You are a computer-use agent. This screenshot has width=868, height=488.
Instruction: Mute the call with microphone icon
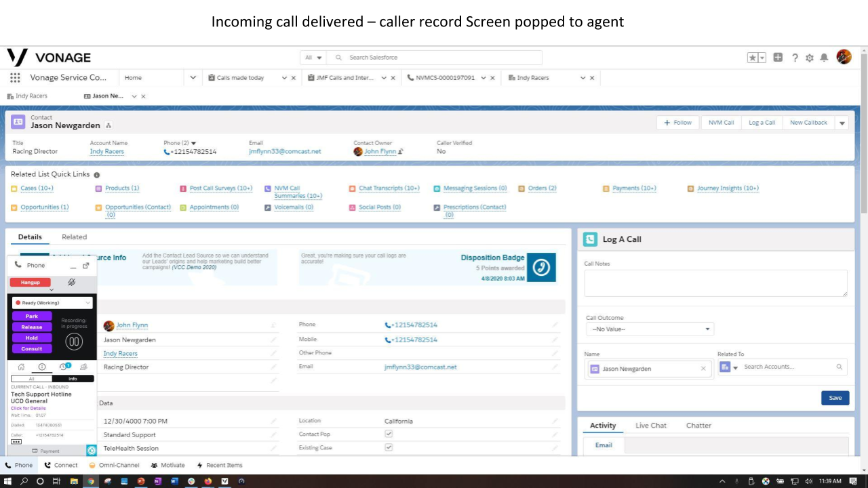click(71, 282)
